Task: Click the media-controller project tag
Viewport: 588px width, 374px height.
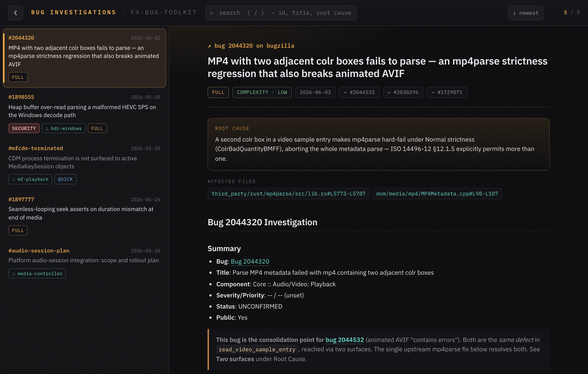Action: pyautogui.click(x=37, y=273)
